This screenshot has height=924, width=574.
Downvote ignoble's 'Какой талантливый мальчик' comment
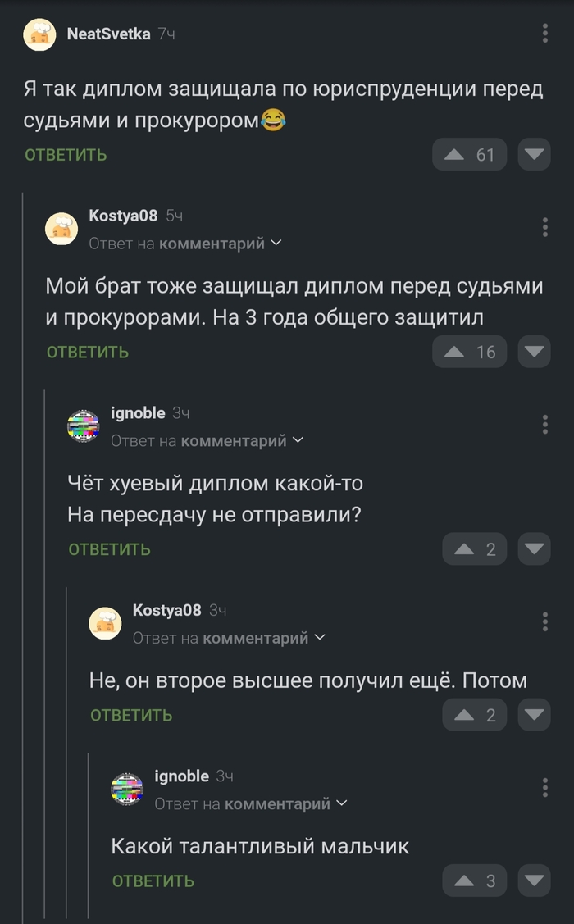(535, 881)
